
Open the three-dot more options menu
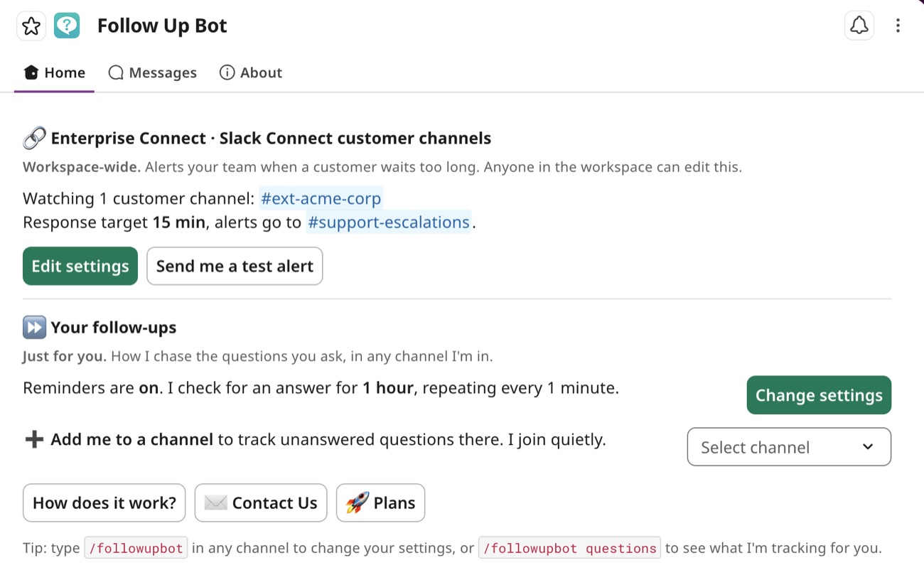898,26
